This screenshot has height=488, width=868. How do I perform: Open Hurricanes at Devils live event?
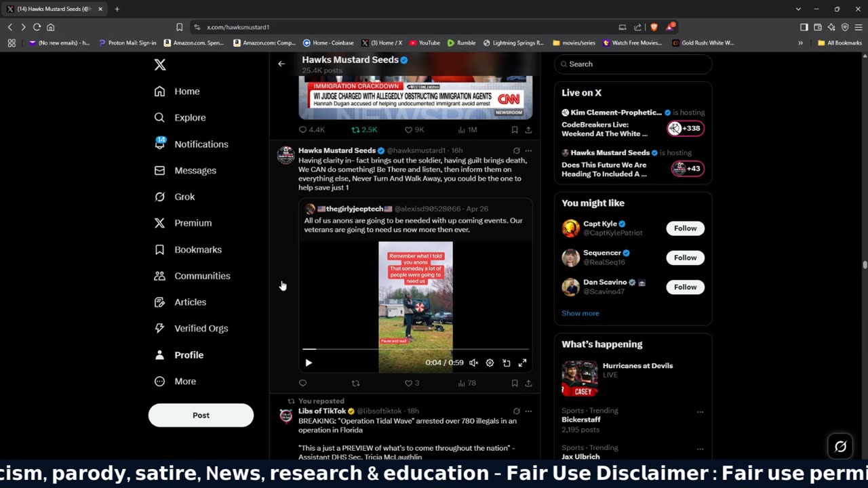(x=633, y=378)
